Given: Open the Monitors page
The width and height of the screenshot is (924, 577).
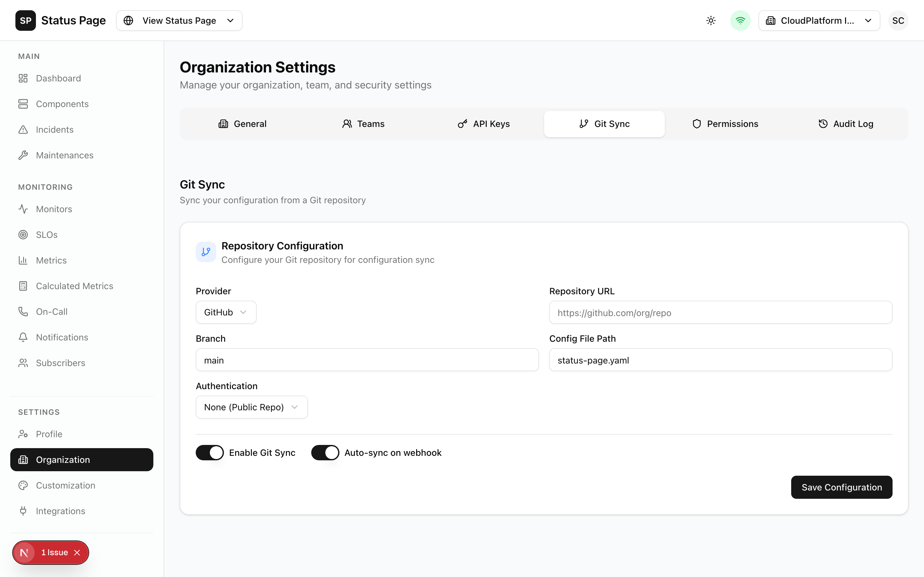Looking at the screenshot, I should pyautogui.click(x=54, y=209).
